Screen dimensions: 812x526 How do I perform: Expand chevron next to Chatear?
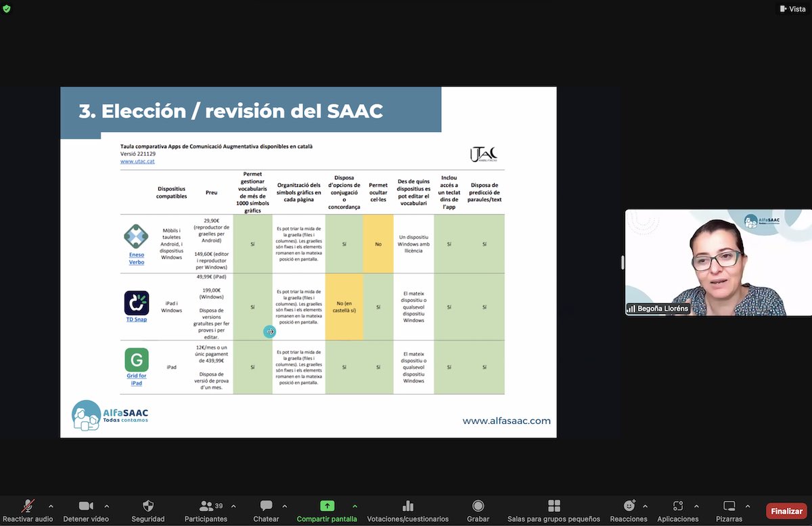[285, 506]
